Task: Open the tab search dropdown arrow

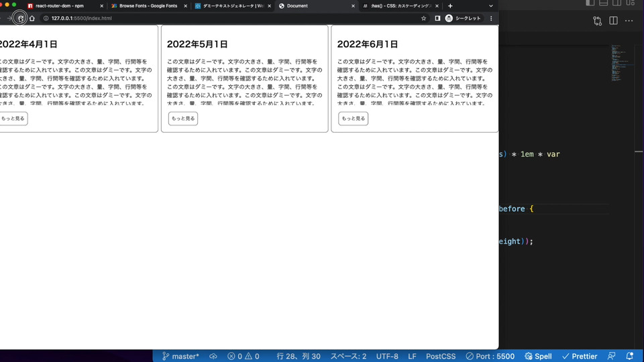Action: click(490, 6)
